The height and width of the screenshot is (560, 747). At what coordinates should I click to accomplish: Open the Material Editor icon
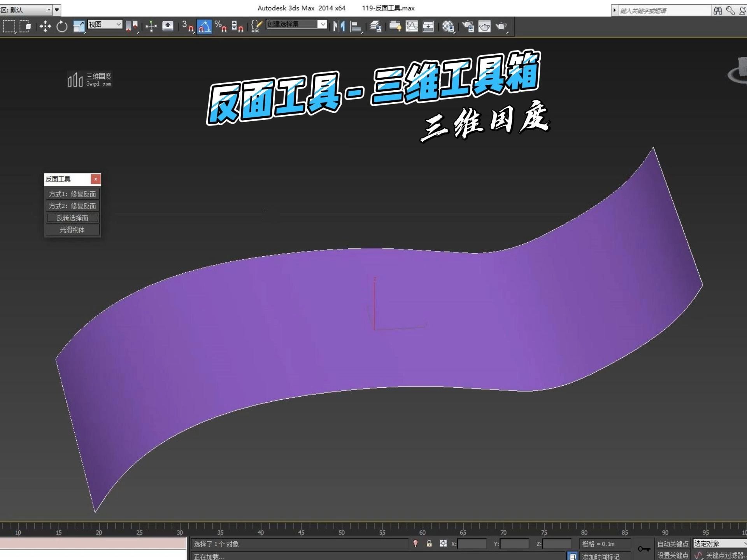click(448, 26)
